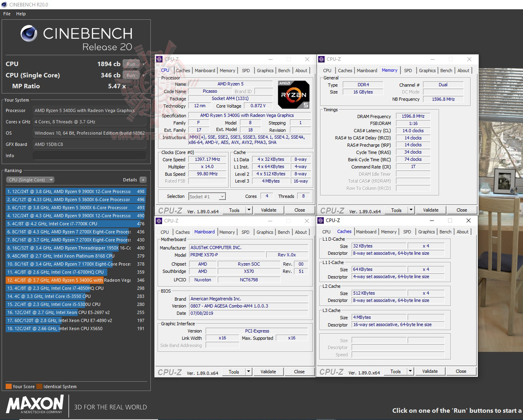This screenshot has width=523, height=420.
Task: Click the LPCIO value NCT6798
Action: point(249,280)
